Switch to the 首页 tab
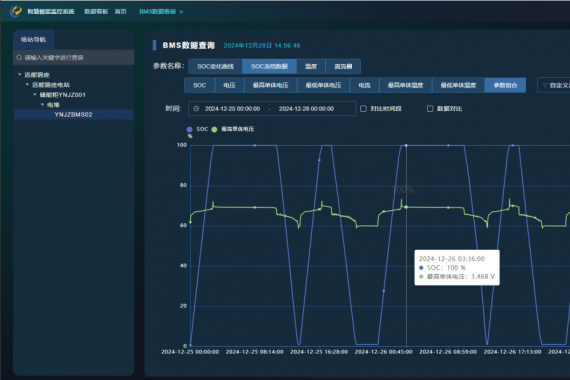570x380 pixels. click(x=120, y=12)
